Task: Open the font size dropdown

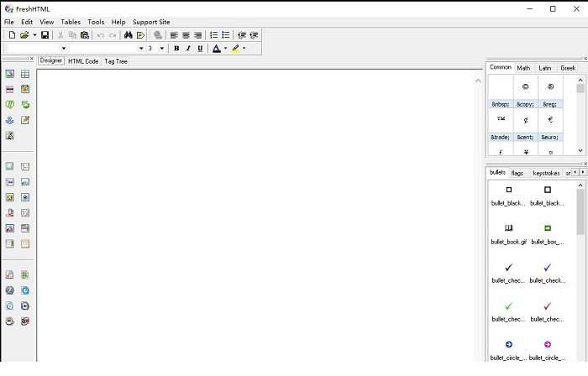Action: pyautogui.click(x=162, y=49)
